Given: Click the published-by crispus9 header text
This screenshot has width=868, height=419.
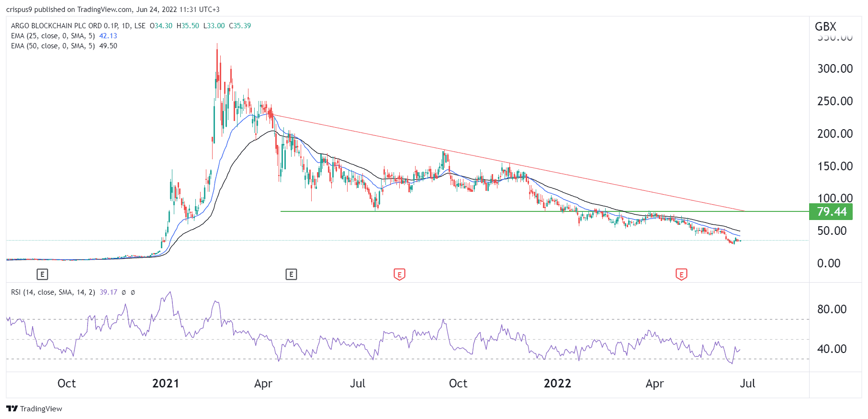Looking at the screenshot, I should [x=113, y=10].
